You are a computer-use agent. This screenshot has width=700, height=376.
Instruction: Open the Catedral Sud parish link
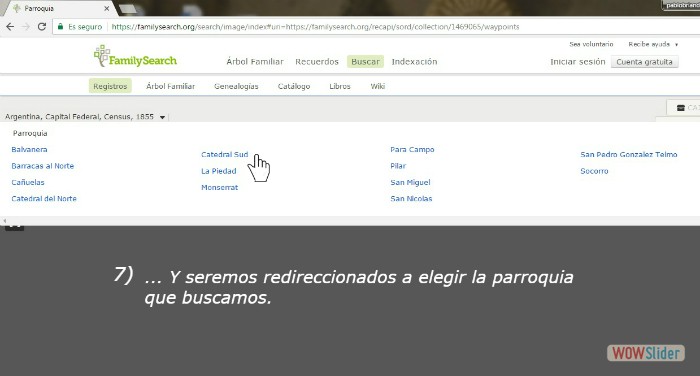[225, 155]
